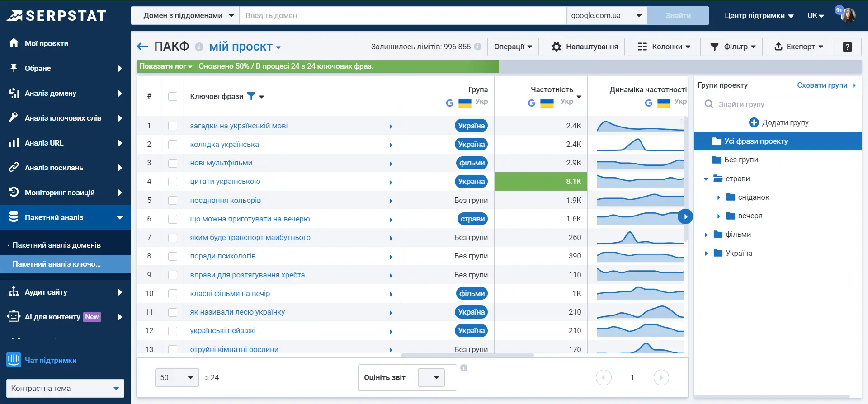Open the мій проект project dropdown

point(245,47)
